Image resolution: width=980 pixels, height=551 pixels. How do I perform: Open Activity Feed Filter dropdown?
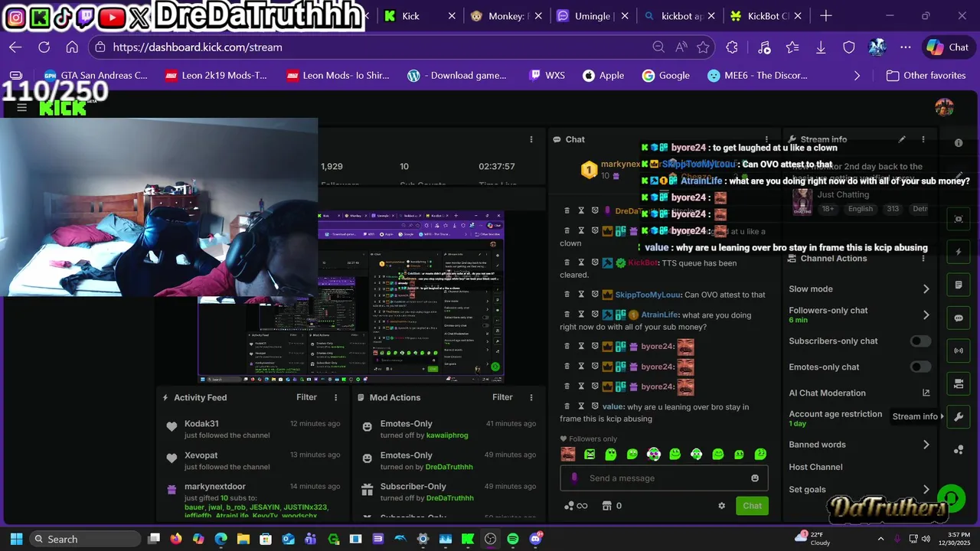[x=306, y=397]
